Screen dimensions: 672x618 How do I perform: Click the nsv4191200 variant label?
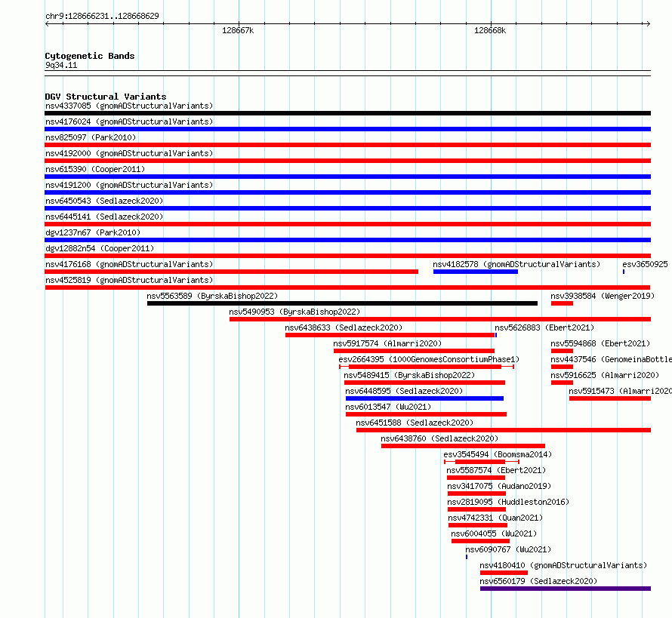[x=129, y=185]
